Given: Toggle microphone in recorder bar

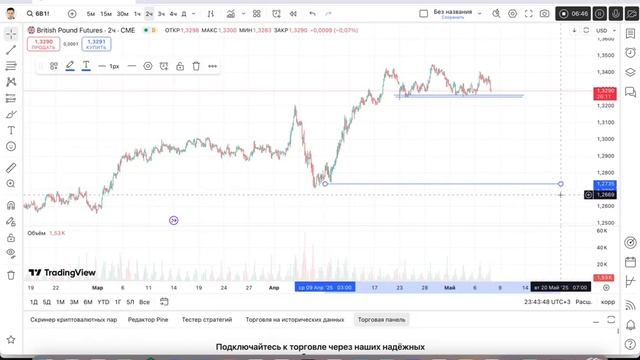Looking at the screenshot, I should pos(616,14).
